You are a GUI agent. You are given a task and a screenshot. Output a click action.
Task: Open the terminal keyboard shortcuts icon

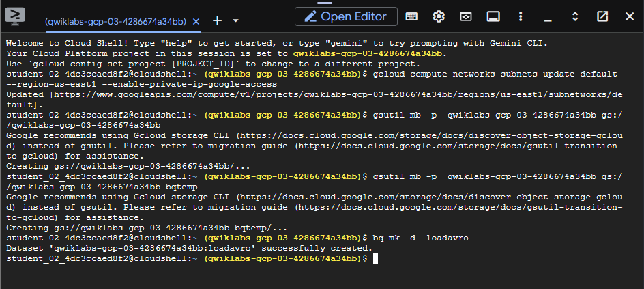coord(411,16)
